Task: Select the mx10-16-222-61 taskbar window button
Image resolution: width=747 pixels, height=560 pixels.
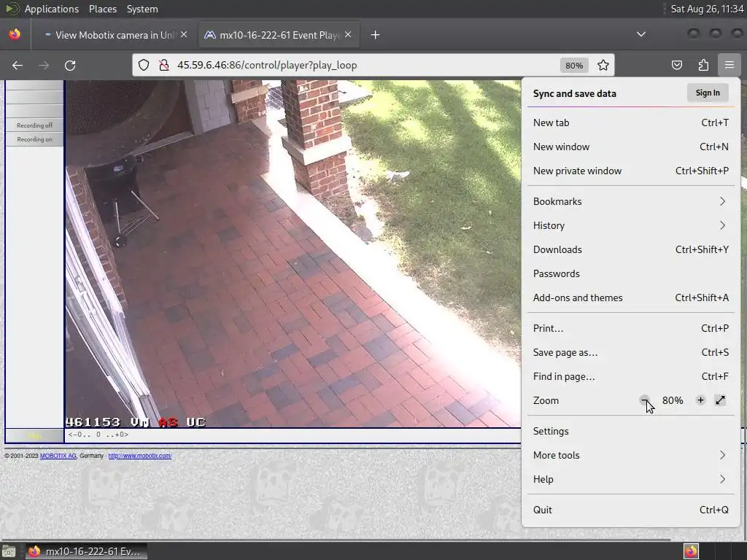Action: pos(86,551)
